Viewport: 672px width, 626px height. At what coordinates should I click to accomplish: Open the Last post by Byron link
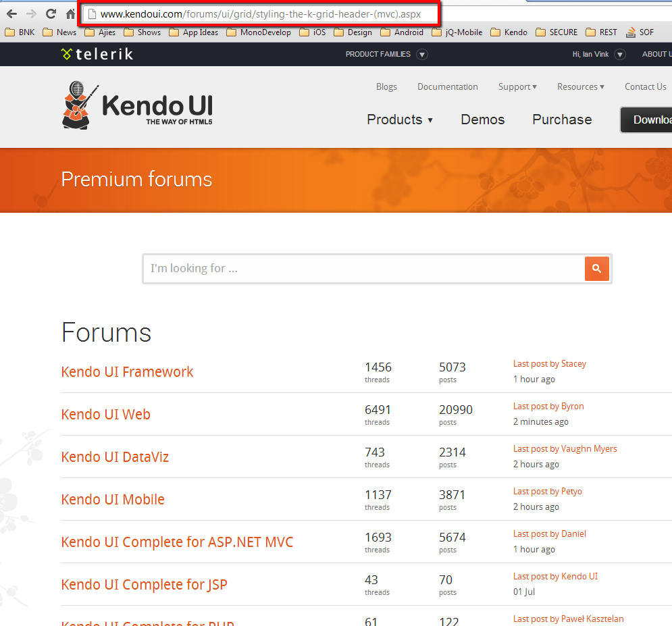(548, 407)
